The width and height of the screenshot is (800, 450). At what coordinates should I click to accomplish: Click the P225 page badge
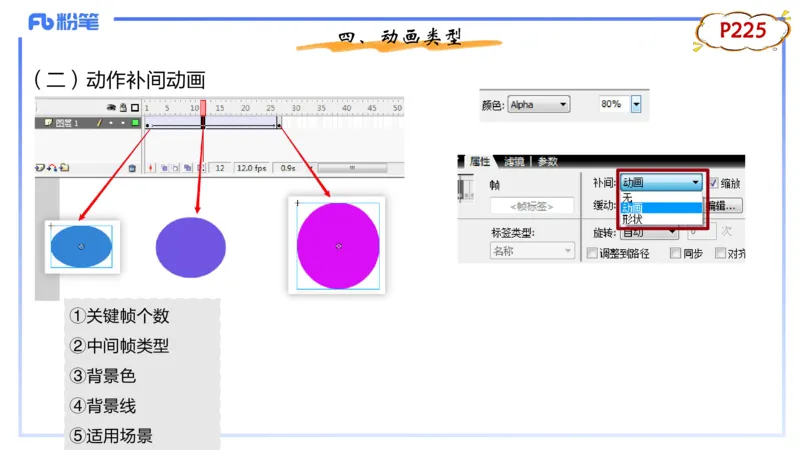click(742, 31)
